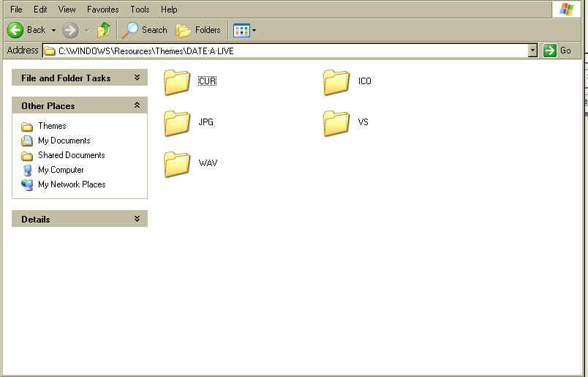Open the Views dropdown arrow
This screenshot has height=377, width=588.
pyautogui.click(x=255, y=31)
